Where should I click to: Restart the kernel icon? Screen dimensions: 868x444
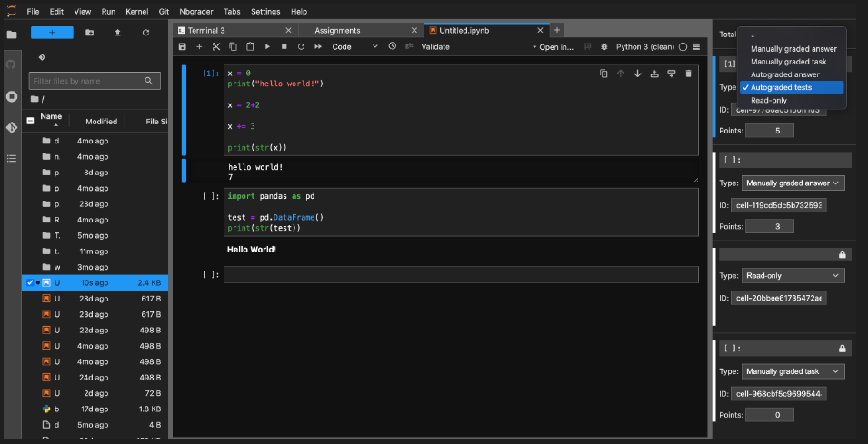[x=301, y=47]
